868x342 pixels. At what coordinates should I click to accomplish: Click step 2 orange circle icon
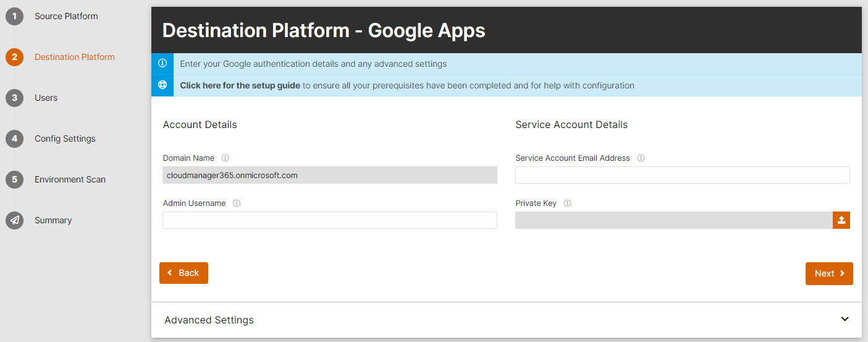pyautogui.click(x=14, y=58)
